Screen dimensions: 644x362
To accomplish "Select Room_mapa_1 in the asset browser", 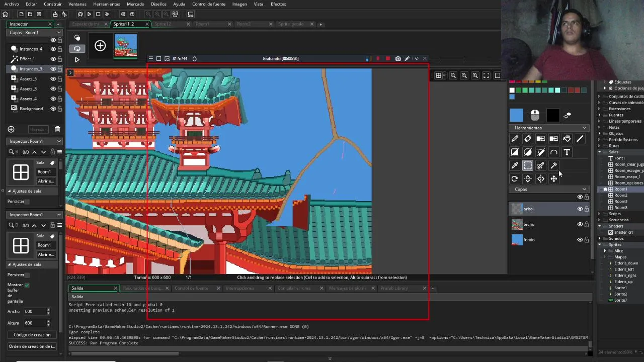I will tap(627, 176).
